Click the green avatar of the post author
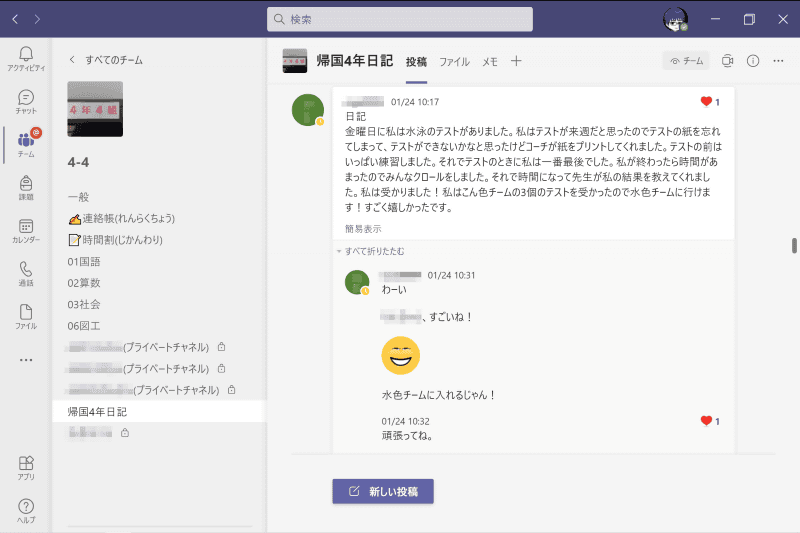 pos(308,110)
